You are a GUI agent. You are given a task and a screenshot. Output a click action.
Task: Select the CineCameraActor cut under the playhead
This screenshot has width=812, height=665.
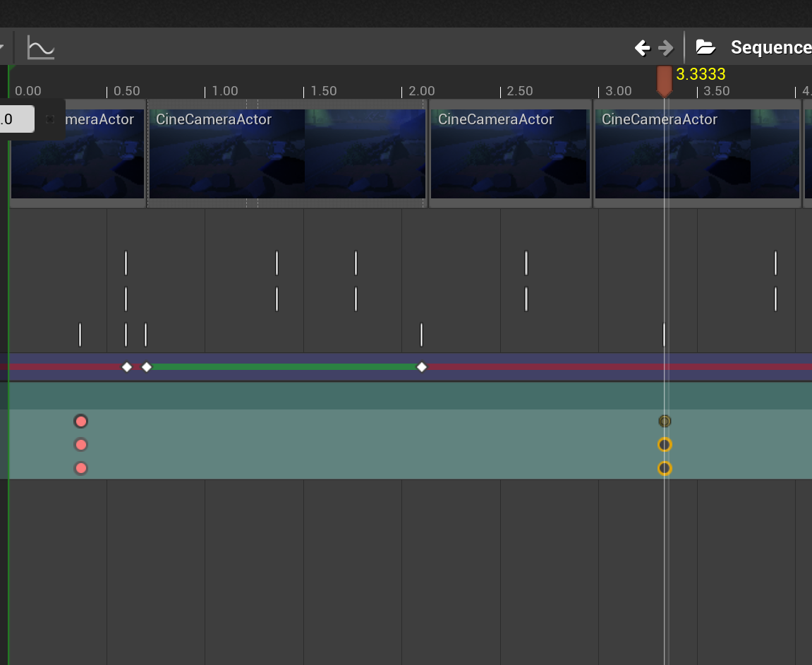tap(697, 154)
